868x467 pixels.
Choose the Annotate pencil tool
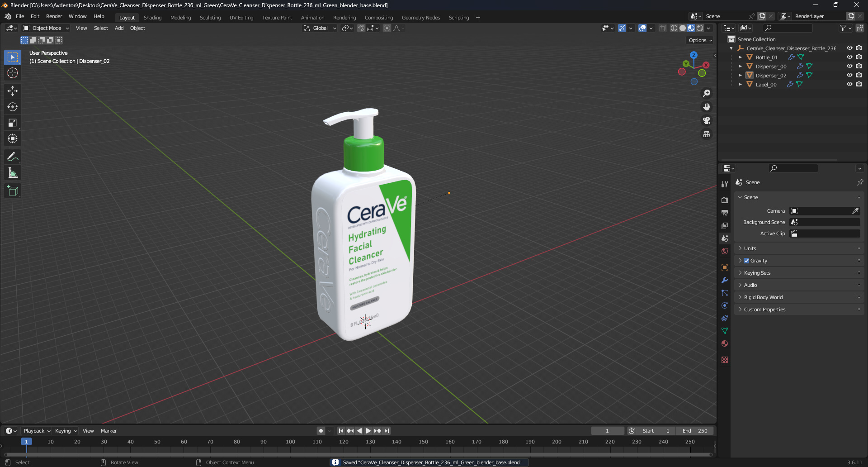(x=13, y=157)
